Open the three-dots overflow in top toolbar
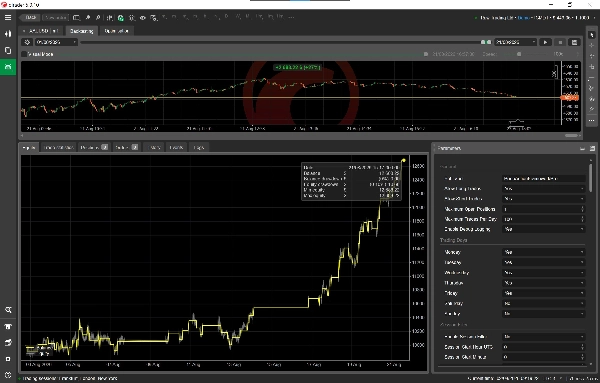 (292, 18)
